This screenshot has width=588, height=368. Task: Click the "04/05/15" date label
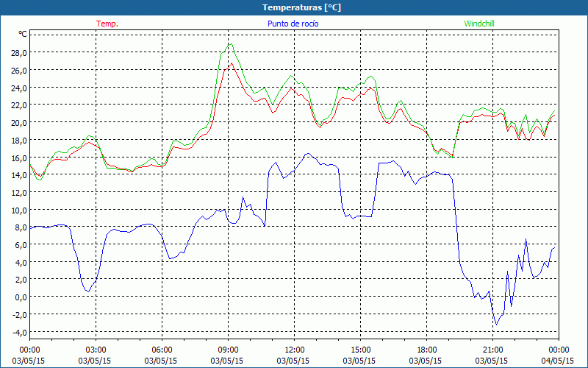[x=558, y=361]
